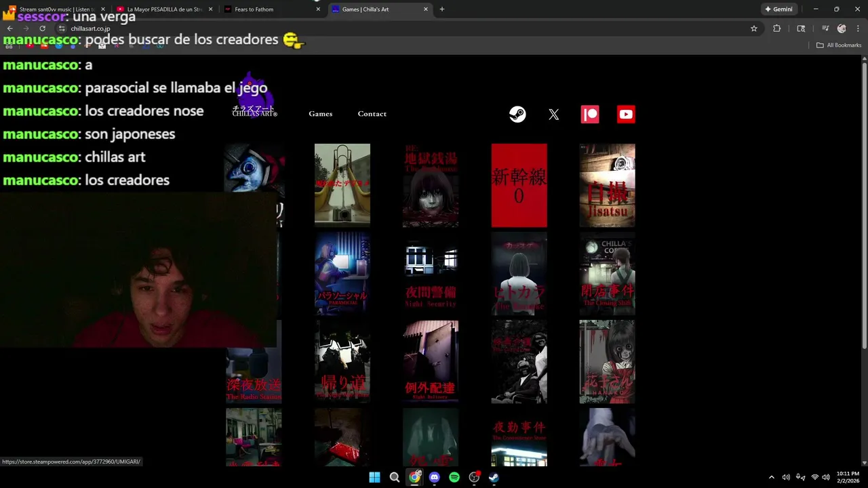The width and height of the screenshot is (868, 488).
Task: Open Windows taskbar Search
Action: tap(395, 477)
